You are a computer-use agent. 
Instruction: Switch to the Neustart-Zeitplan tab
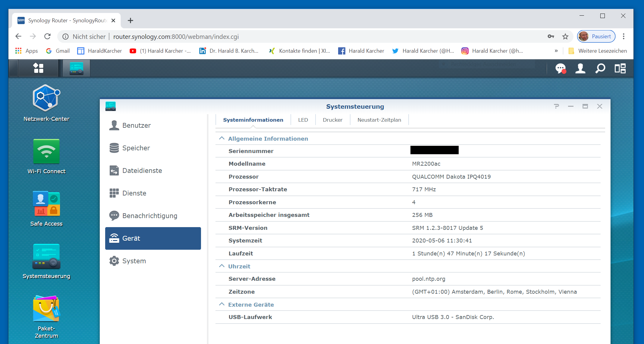point(379,120)
